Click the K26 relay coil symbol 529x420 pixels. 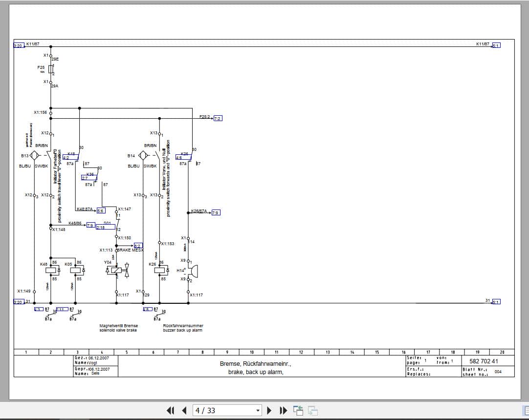tap(159, 270)
